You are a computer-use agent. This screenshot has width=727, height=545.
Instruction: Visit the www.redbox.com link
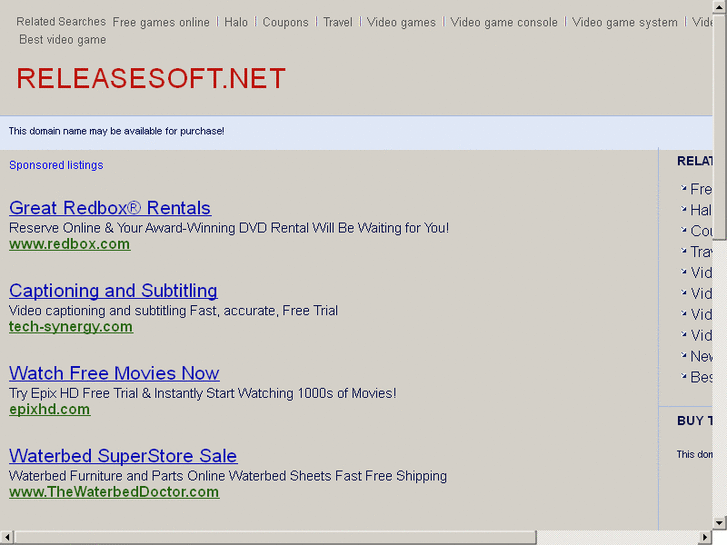coord(70,244)
